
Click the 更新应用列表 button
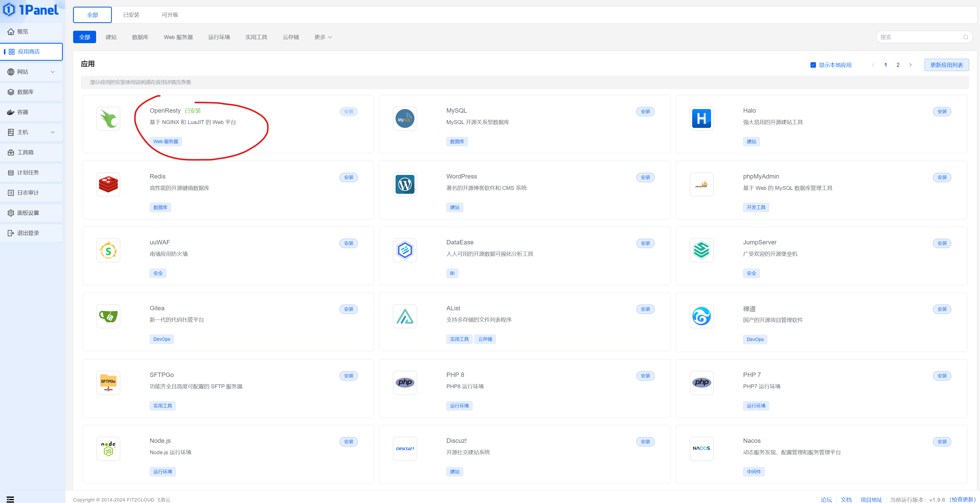coord(946,65)
